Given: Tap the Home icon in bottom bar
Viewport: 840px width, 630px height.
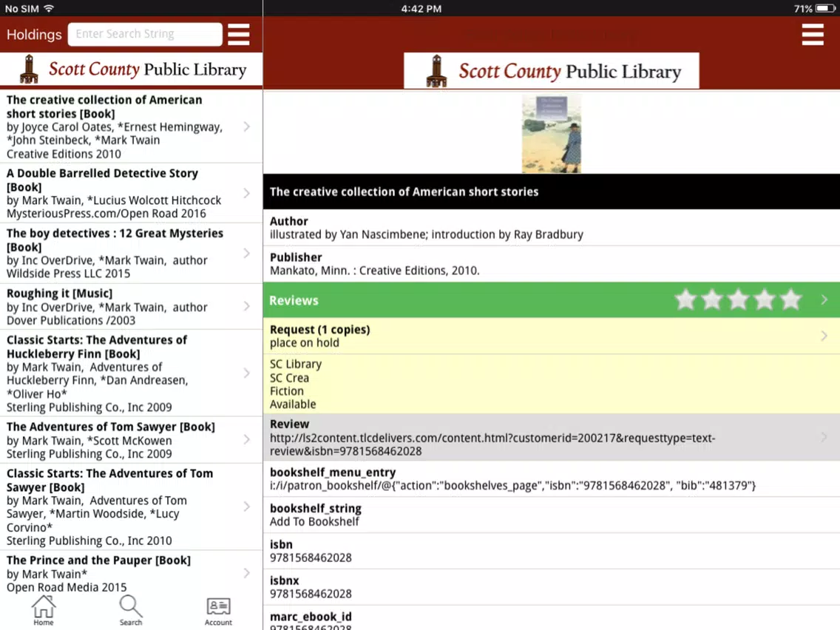Looking at the screenshot, I should [44, 610].
